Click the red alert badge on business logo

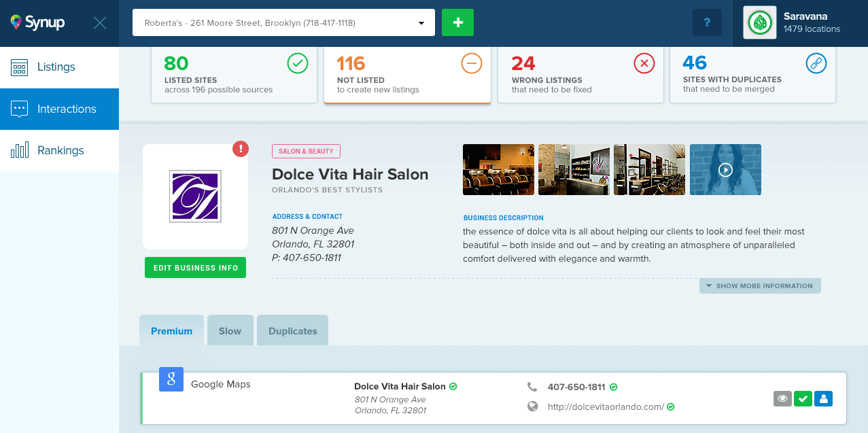240,149
